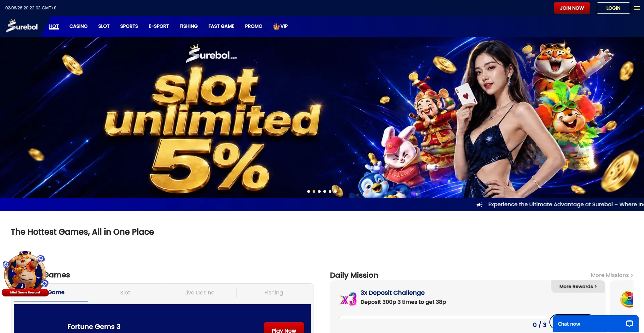Click the slot unlimited 5% banner
This screenshot has height=333, width=644.
click(x=322, y=117)
